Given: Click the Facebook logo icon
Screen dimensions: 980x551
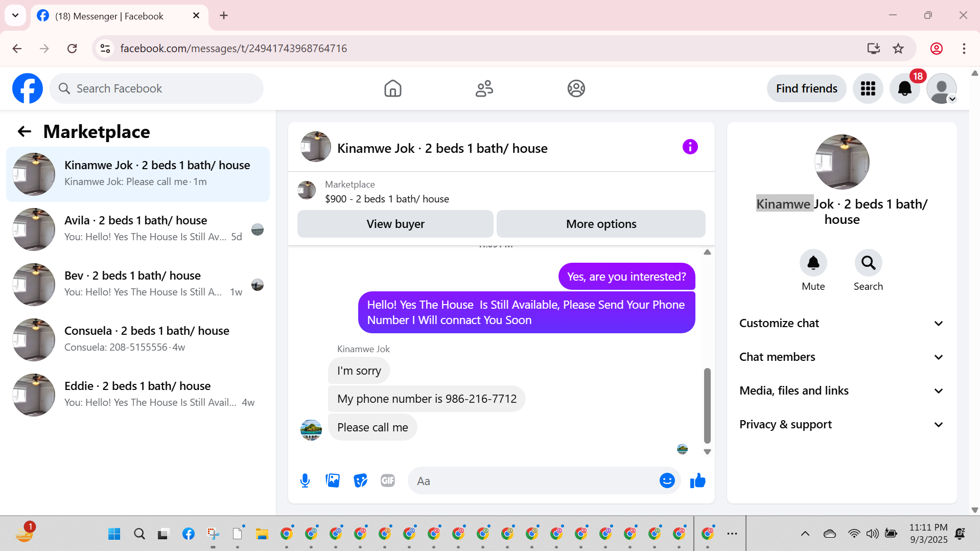Looking at the screenshot, I should coord(28,88).
